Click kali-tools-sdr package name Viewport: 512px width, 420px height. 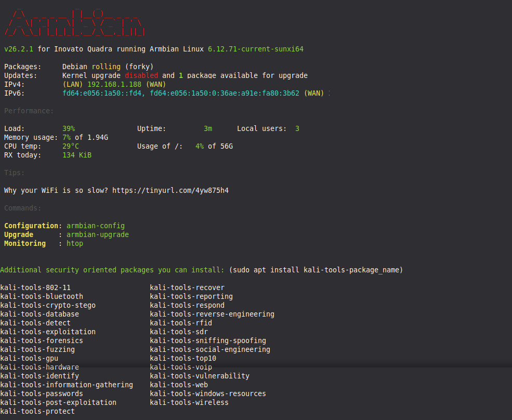point(179,332)
